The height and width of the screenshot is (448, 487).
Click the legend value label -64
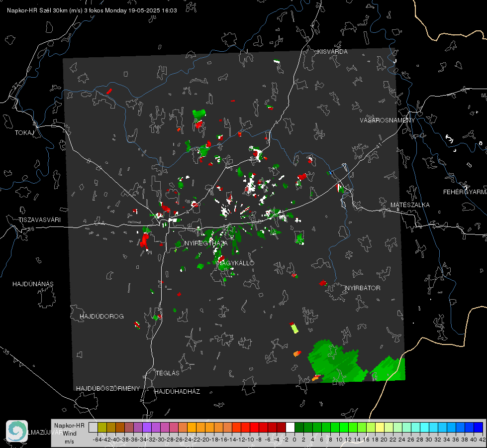(97, 440)
